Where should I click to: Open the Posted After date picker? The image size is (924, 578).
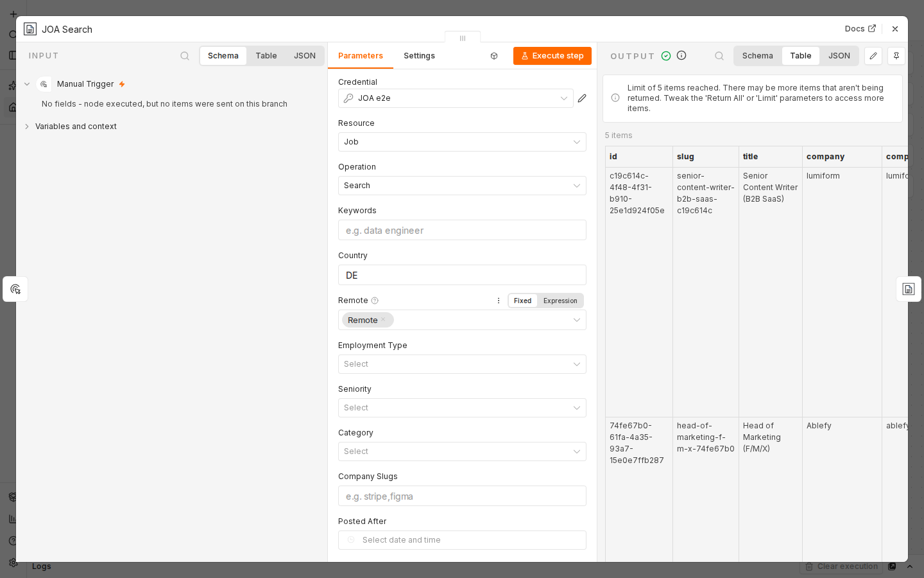pyautogui.click(x=462, y=540)
